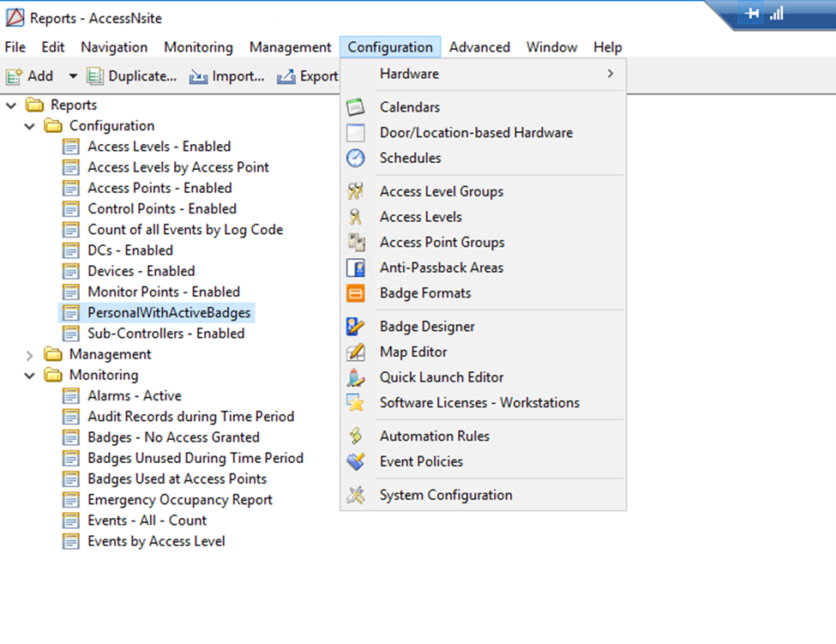This screenshot has height=644, width=836.
Task: Select Badges Unused During Time Period
Action: (195, 459)
